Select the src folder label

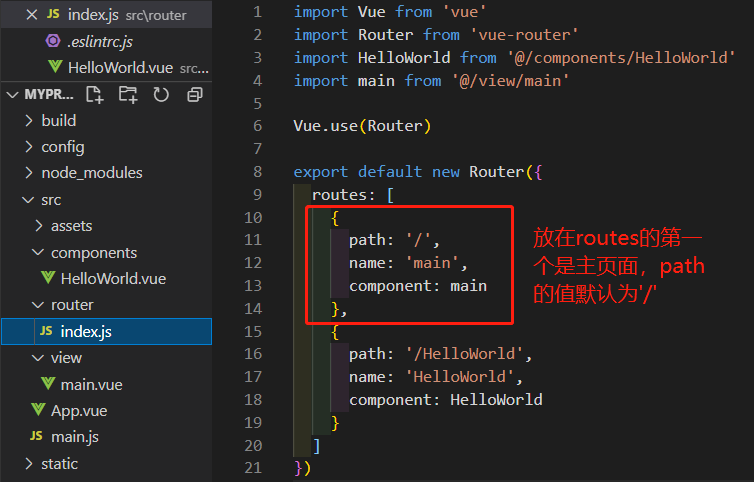pos(51,200)
